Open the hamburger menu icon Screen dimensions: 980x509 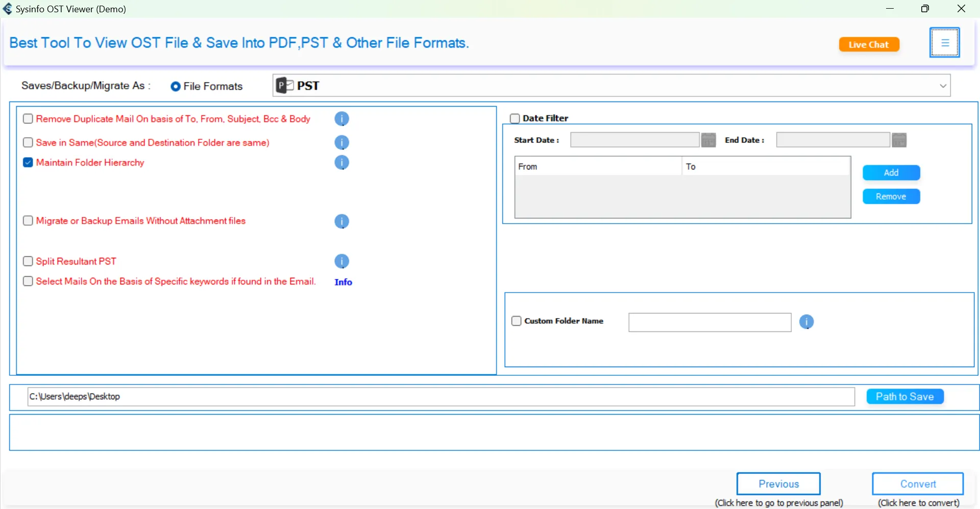(944, 42)
